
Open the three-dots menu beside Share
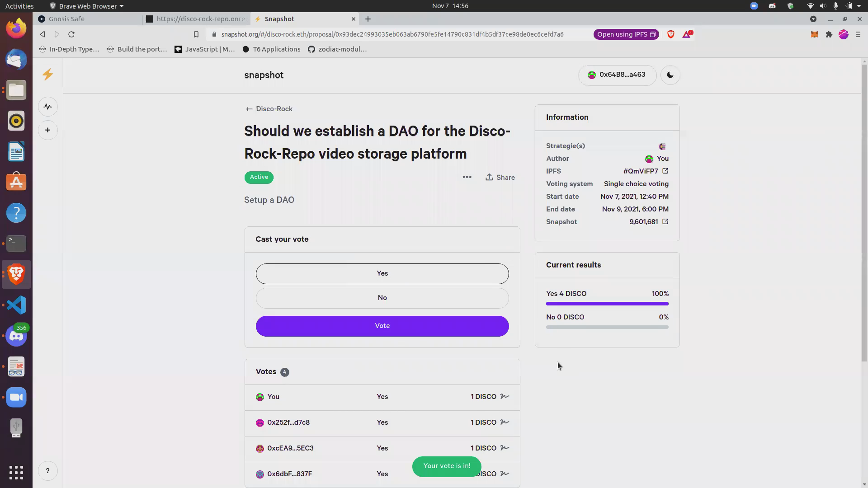467,177
